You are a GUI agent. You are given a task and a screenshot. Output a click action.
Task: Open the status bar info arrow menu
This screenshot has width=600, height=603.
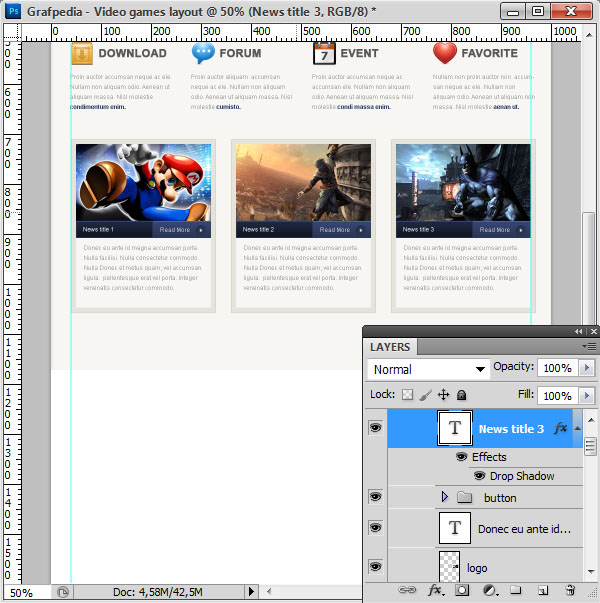click(251, 591)
